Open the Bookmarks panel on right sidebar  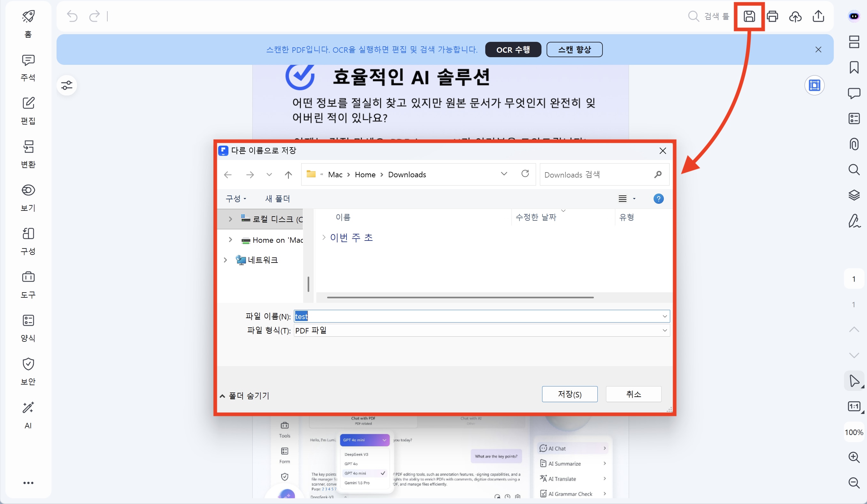pyautogui.click(x=854, y=67)
